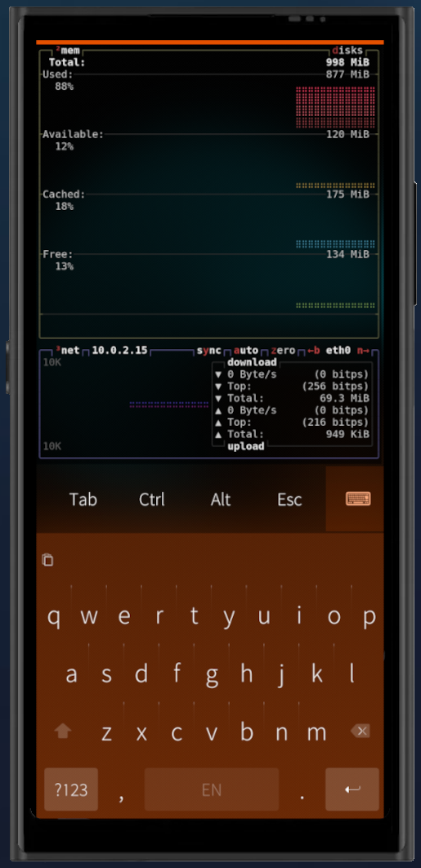Click the 120 MiB available value
This screenshot has width=421, height=868.
[347, 135]
